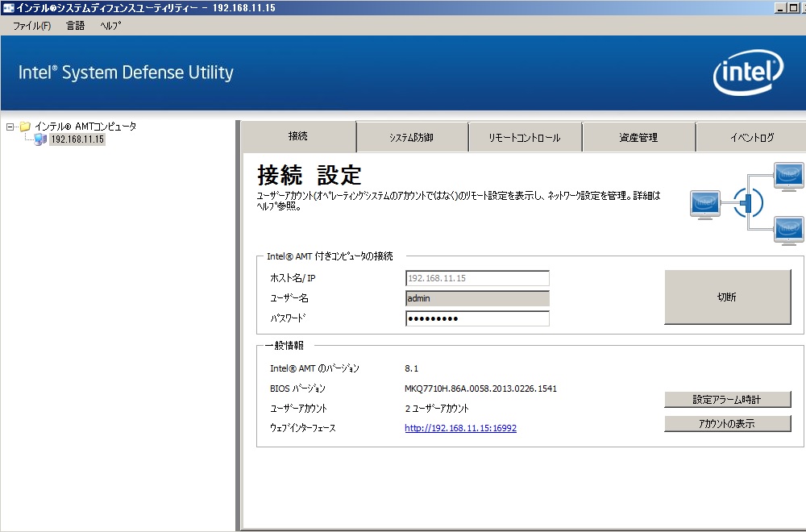Click the Intel logo in the banner

point(749,73)
